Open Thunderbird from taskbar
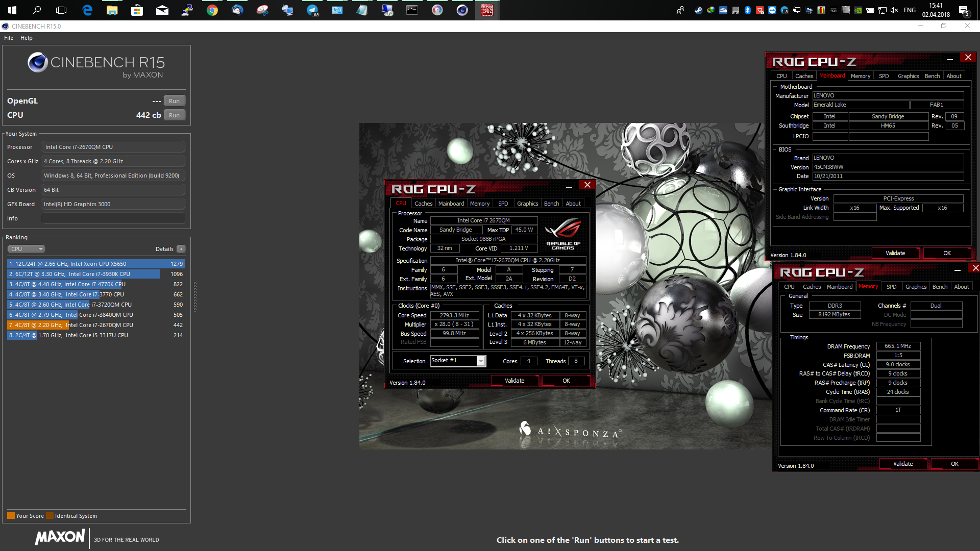Viewport: 980px width, 551px height. coord(237,10)
